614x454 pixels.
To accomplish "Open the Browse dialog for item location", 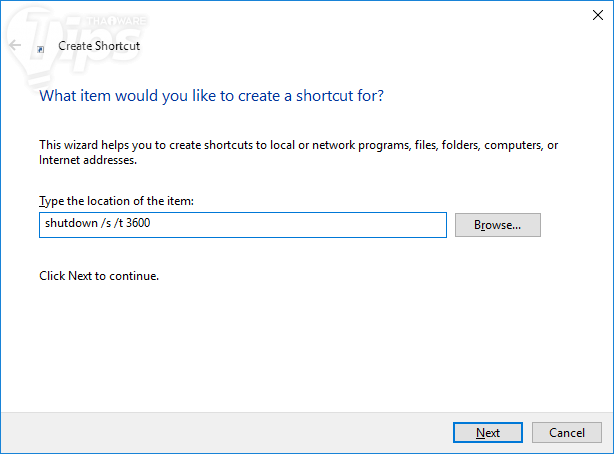I will [497, 225].
